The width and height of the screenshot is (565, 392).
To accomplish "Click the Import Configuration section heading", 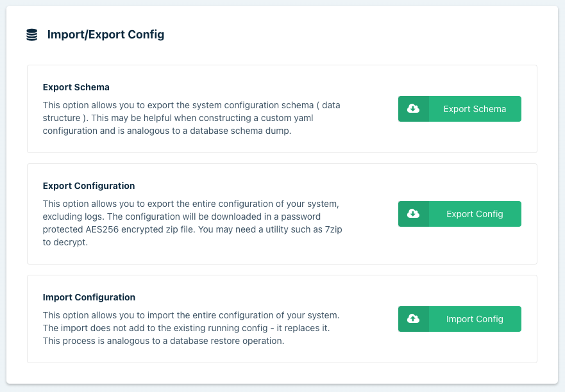I will [89, 297].
